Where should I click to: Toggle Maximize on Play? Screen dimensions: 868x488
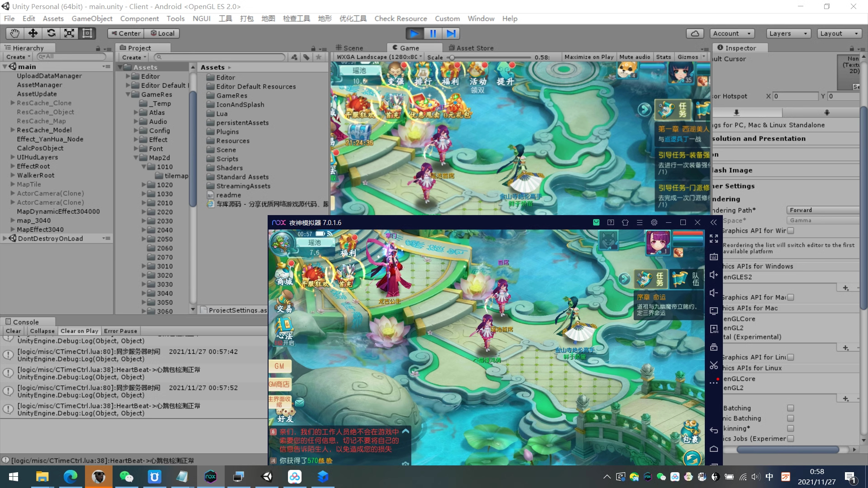pos(589,57)
